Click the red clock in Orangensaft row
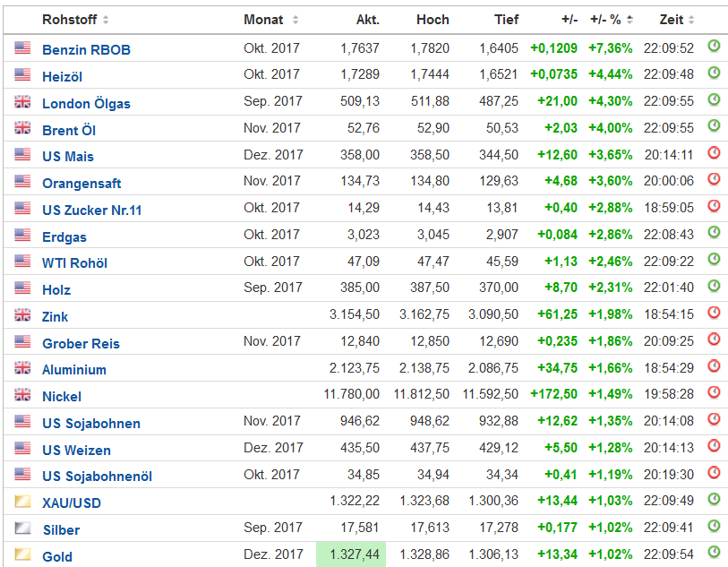The width and height of the screenshot is (728, 567). [714, 179]
